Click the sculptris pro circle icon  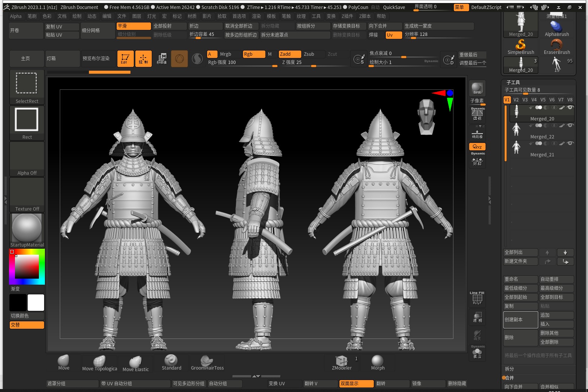tap(197, 59)
